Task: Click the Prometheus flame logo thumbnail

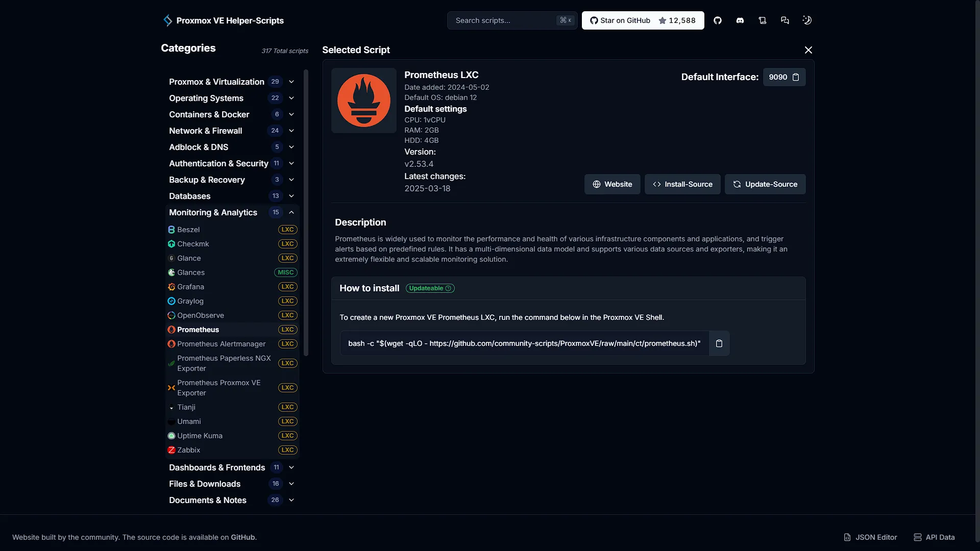Action: pos(364,101)
